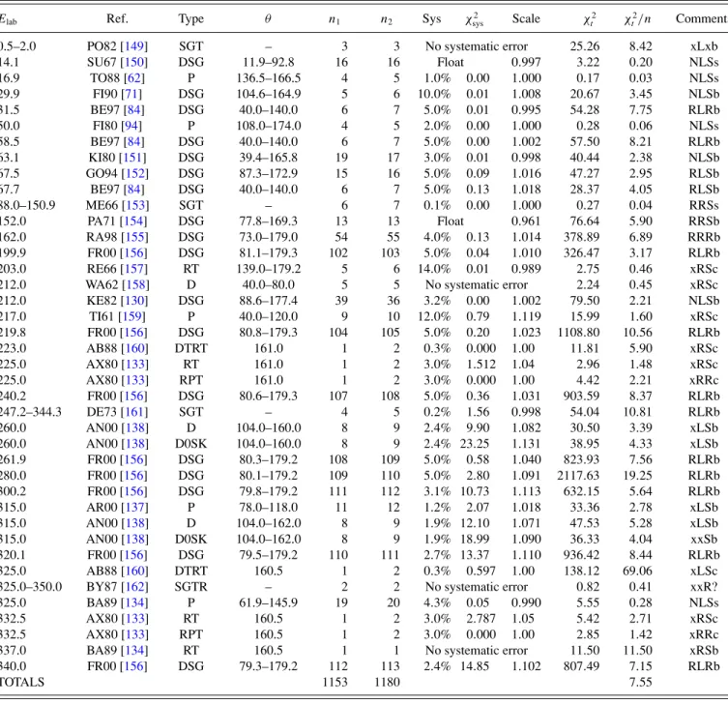Screen dimensions: 728x705
Task: Open [134] in the BA89 RT row with 11.50
Action: (x=134, y=650)
